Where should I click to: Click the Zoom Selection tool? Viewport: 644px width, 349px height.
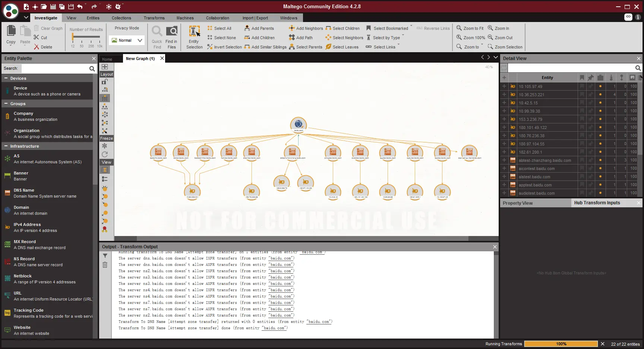505,47
